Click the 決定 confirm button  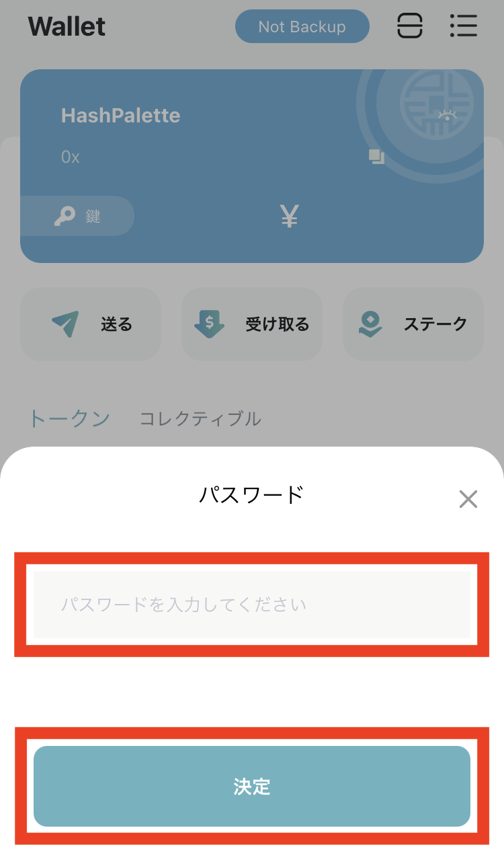(252, 786)
